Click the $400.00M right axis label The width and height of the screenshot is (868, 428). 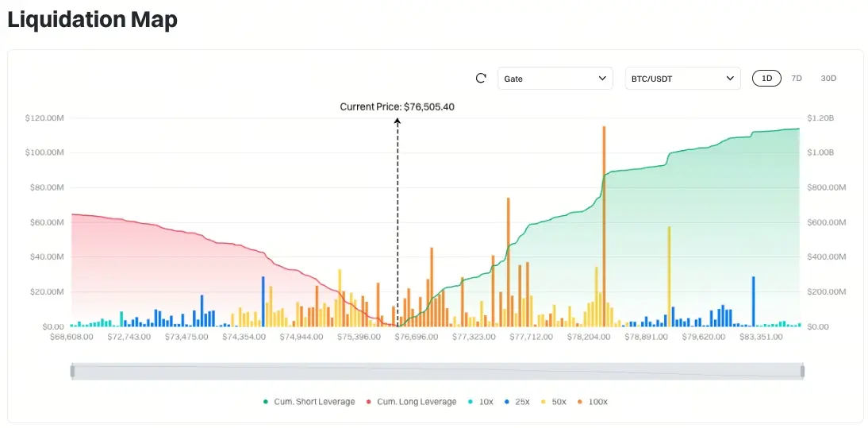pos(827,257)
